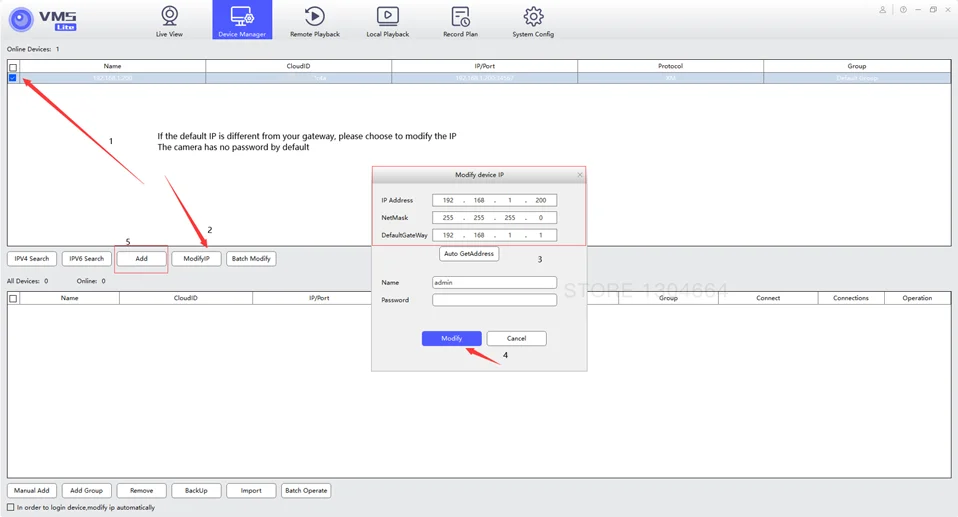The height and width of the screenshot is (517, 958).
Task: Switch to Device Manager tab
Action: (242, 20)
